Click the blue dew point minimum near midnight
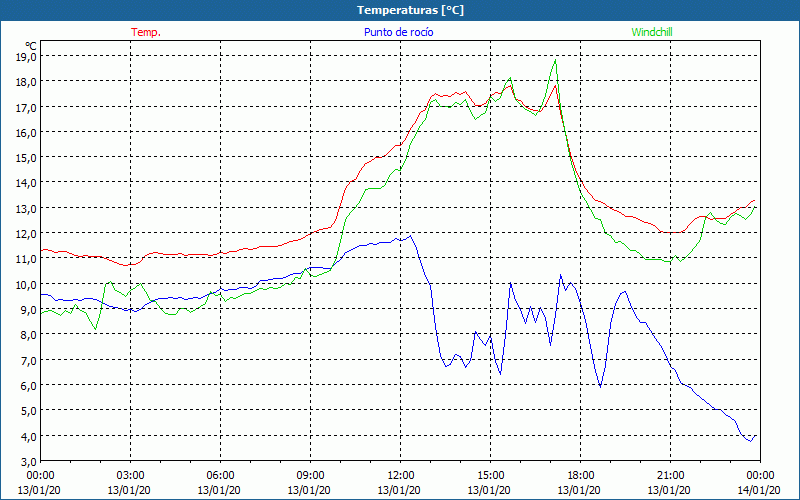Image resolution: width=800 pixels, height=500 pixels. click(x=750, y=440)
